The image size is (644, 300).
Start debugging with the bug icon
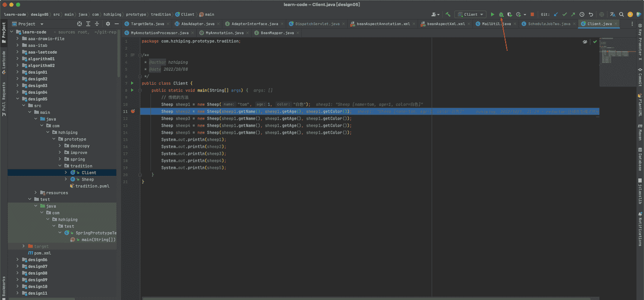coord(501,15)
